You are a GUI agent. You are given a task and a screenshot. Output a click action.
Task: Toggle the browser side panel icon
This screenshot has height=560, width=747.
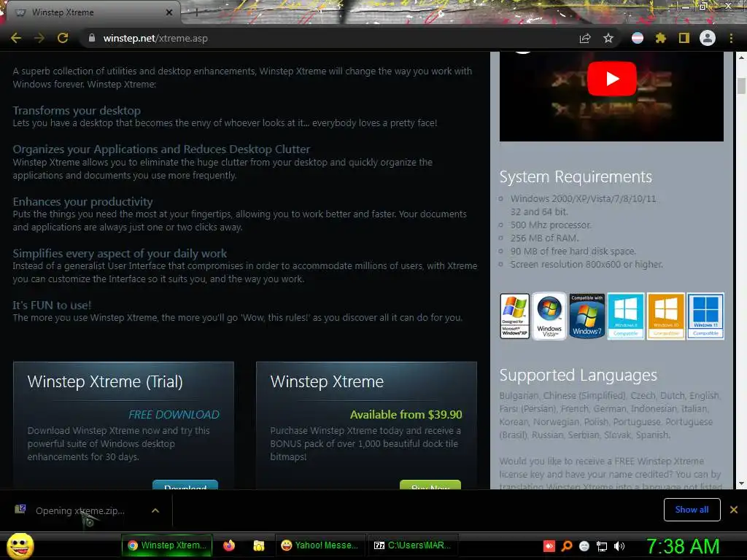coord(684,38)
